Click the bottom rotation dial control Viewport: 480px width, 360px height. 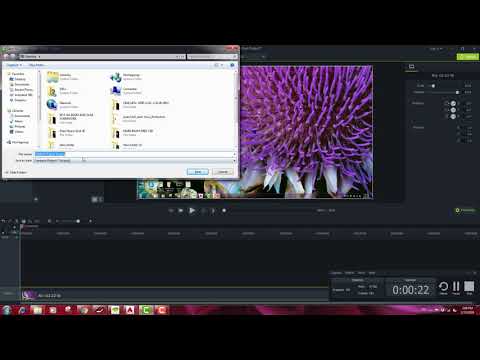point(453,116)
